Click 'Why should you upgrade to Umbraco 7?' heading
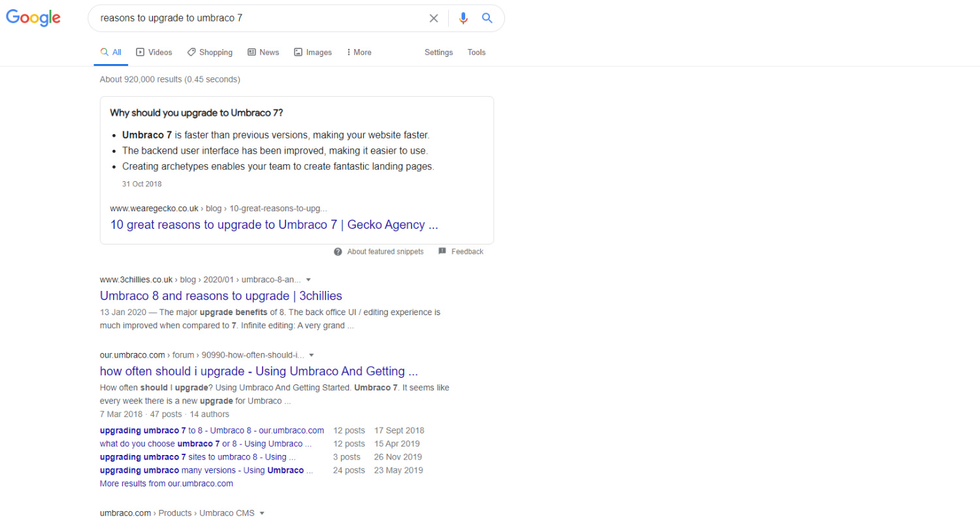Image resolution: width=980 pixels, height=523 pixels. coord(196,112)
